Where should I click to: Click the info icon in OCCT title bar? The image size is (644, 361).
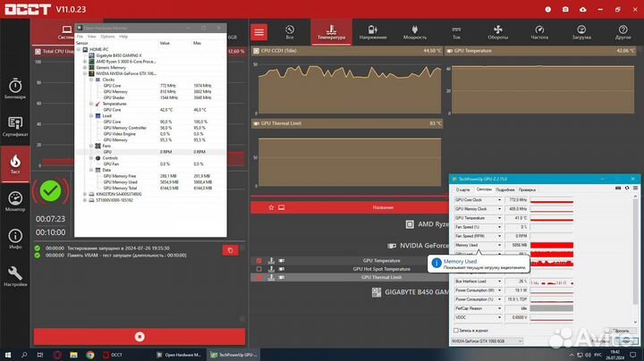pyautogui.click(x=548, y=9)
